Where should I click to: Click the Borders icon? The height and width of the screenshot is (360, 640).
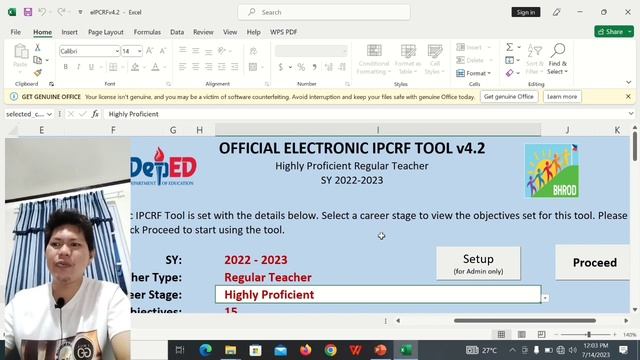[113, 67]
